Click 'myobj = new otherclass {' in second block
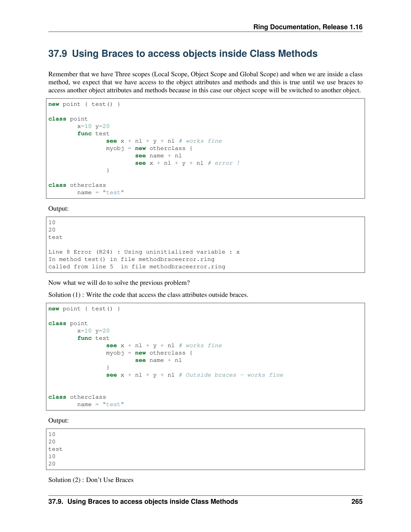 click(x=149, y=353)
